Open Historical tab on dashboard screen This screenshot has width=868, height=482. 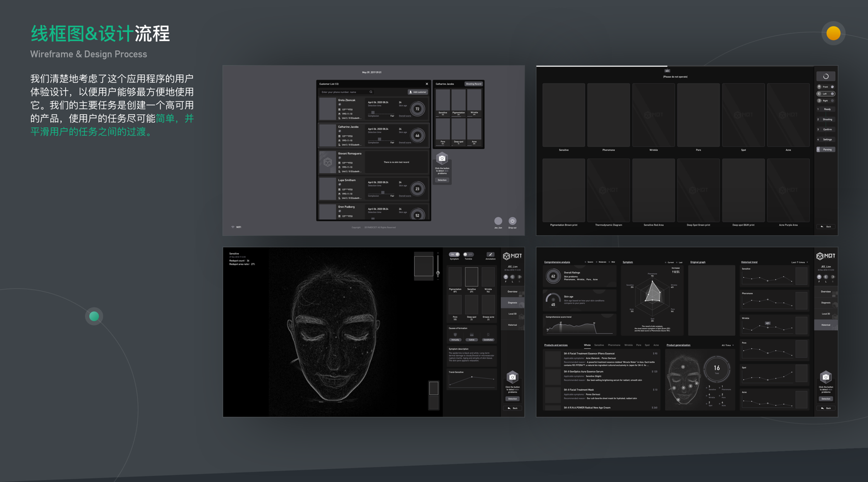point(826,325)
